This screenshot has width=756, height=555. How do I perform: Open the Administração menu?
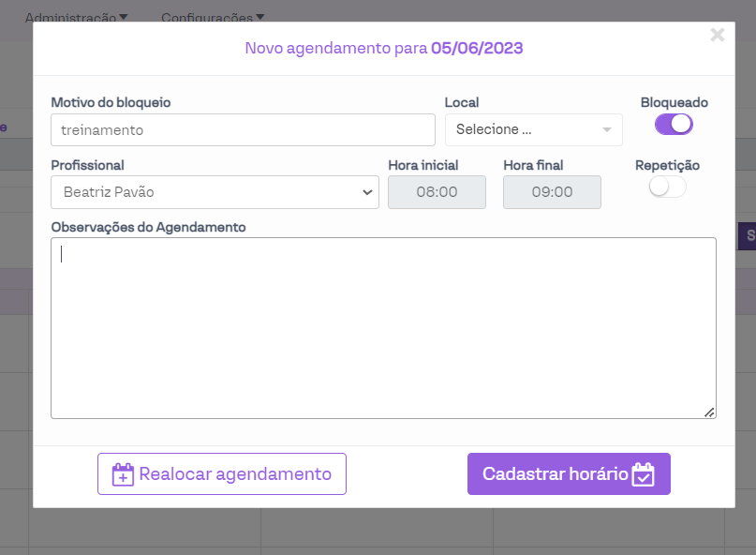(76, 17)
